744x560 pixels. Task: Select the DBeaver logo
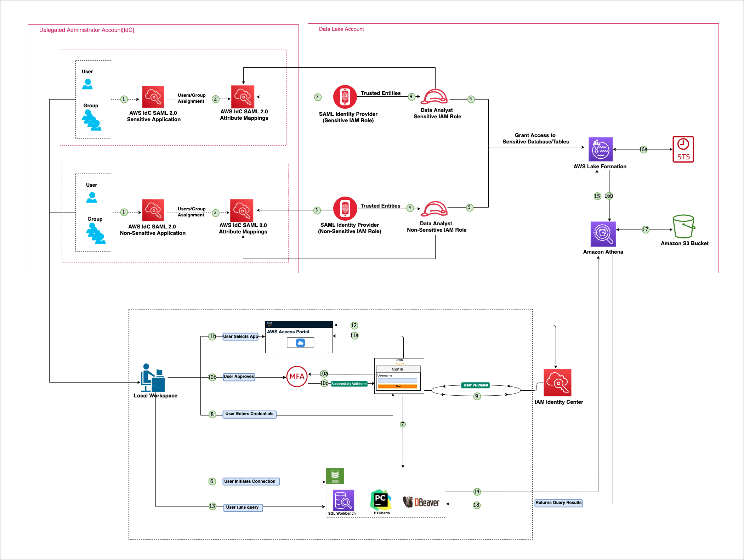421,502
